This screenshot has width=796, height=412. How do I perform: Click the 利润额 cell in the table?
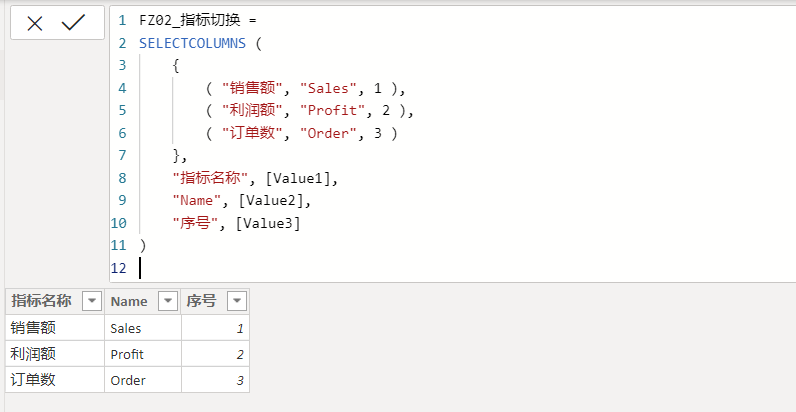(55, 354)
